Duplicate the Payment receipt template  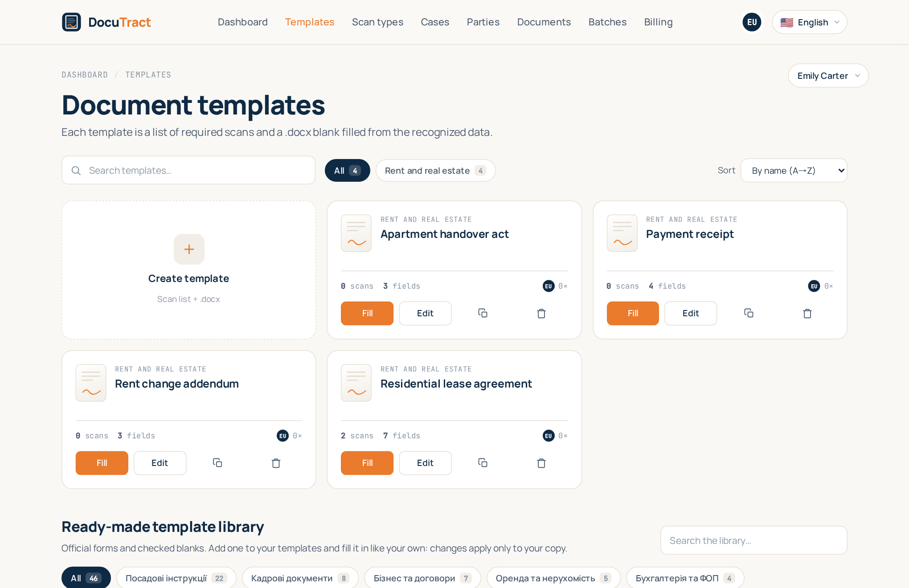[x=749, y=313]
